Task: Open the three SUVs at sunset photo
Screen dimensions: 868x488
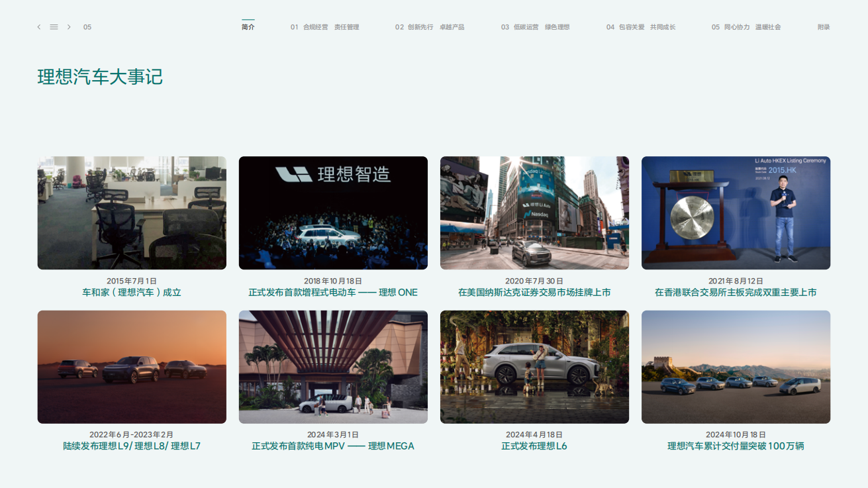Action: click(x=132, y=367)
